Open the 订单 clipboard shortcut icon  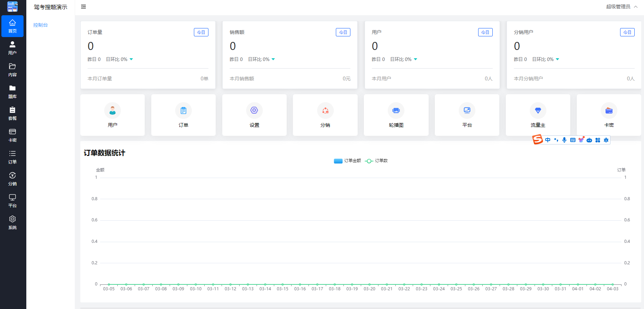pyautogui.click(x=184, y=111)
